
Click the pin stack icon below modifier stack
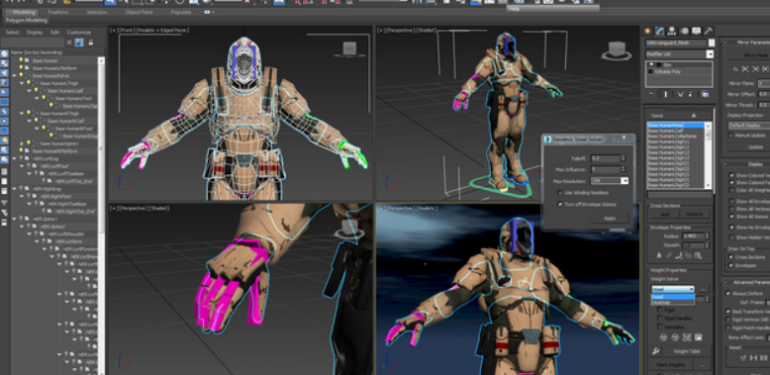(651, 94)
